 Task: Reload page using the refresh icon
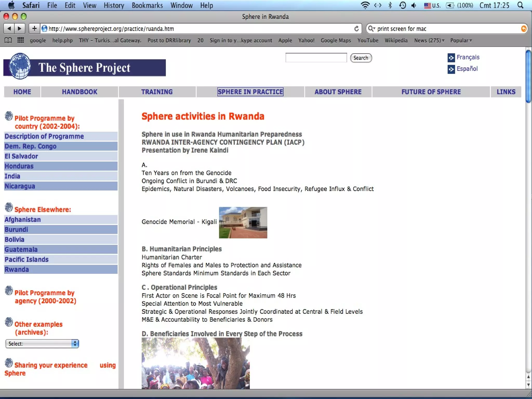(356, 29)
